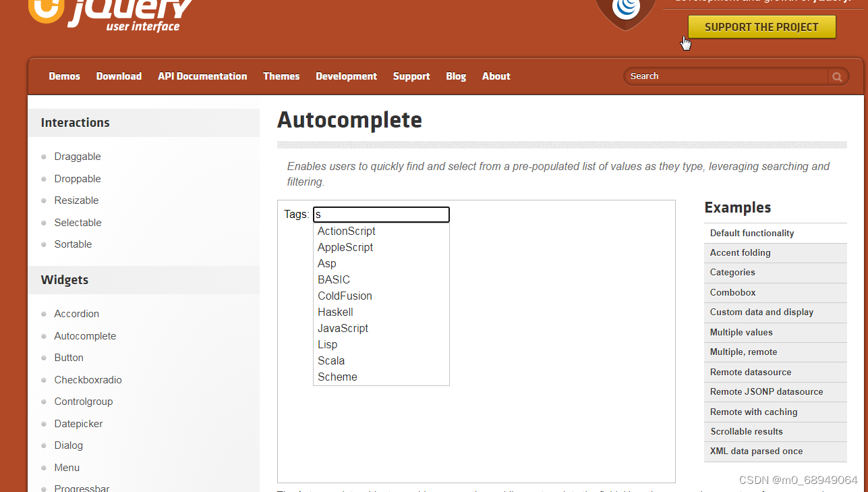This screenshot has width=868, height=492.
Task: Go to API Documentation
Action: [x=202, y=76]
